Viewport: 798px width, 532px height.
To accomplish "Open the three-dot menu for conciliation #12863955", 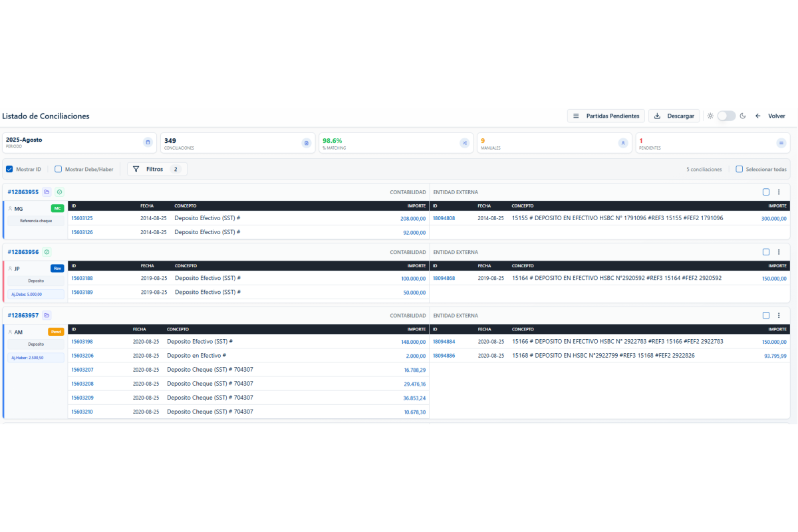I will (779, 192).
